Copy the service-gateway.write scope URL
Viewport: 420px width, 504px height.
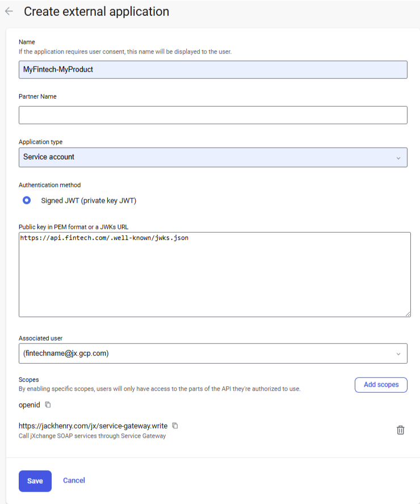175,425
